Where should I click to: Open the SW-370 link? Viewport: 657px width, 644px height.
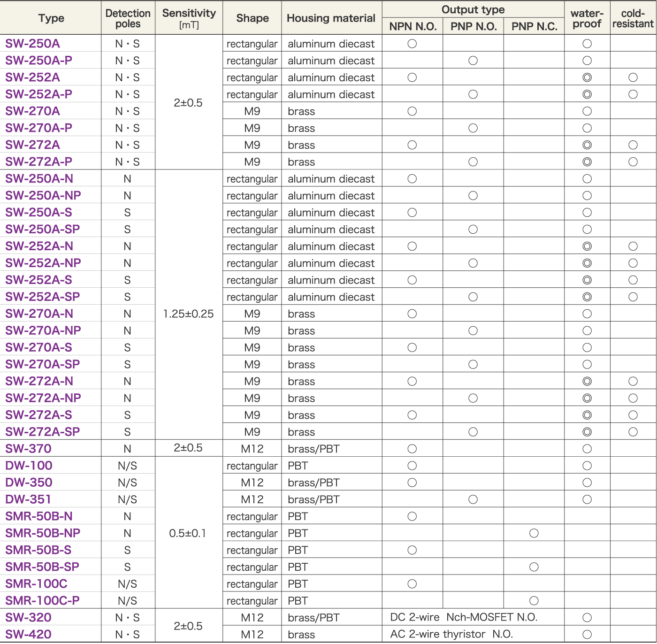[28, 449]
